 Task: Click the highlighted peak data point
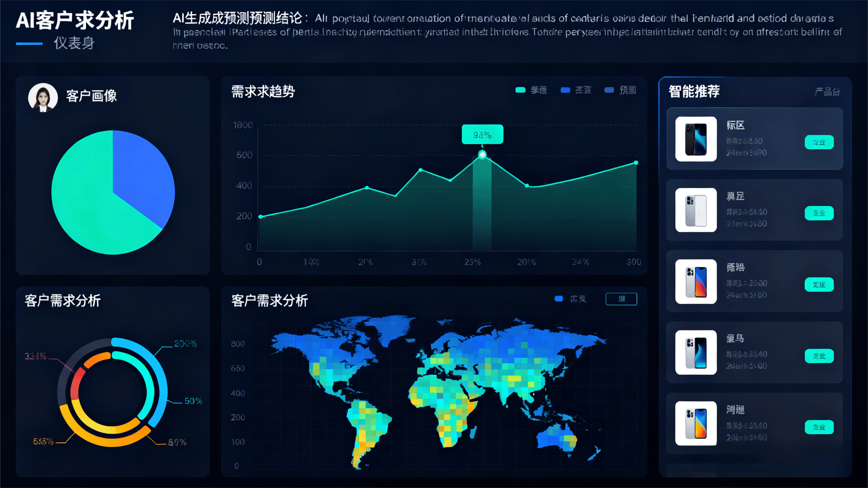click(482, 155)
